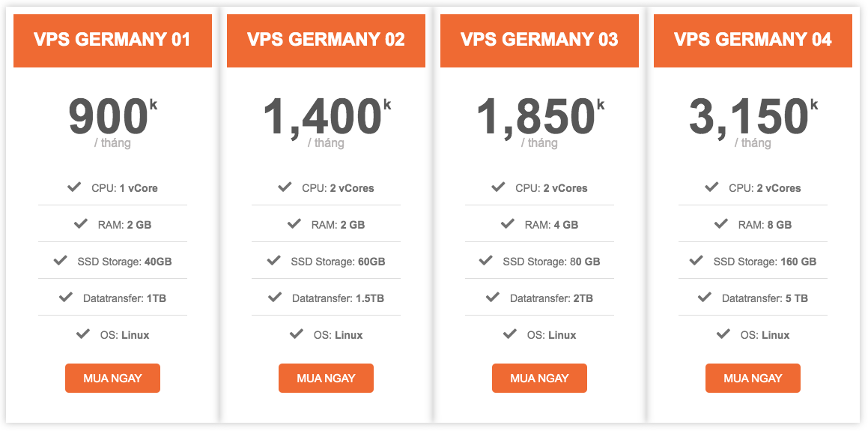The height and width of the screenshot is (431, 868).
Task: Click the MUA NGAY button for VPS Germany 01
Action: pos(112,379)
